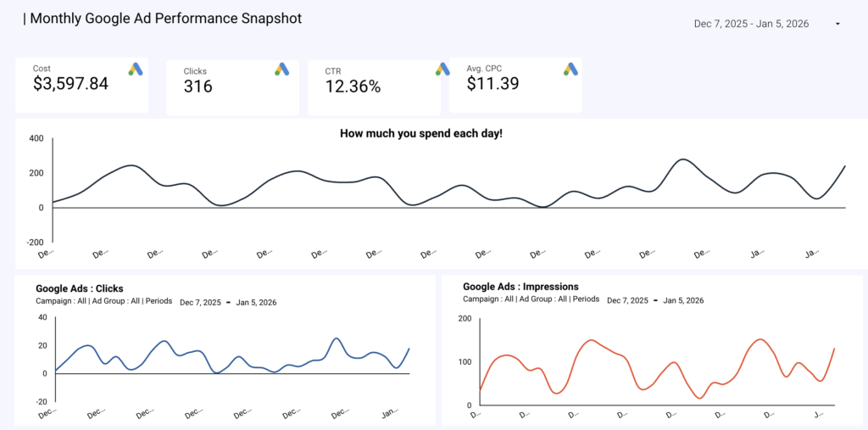Click the Google Ads icon on Cost card
This screenshot has height=430, width=868.
click(x=136, y=69)
